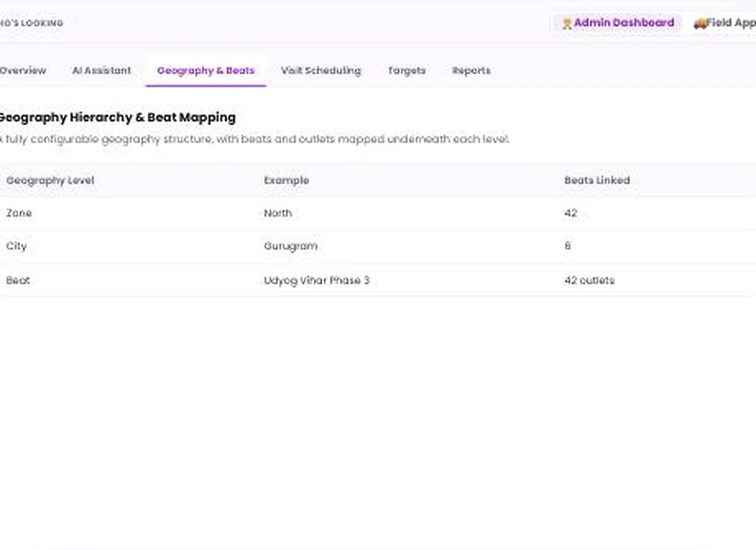Image resolution: width=756 pixels, height=550 pixels.
Task: Click the 42 outlets value
Action: pos(589,280)
